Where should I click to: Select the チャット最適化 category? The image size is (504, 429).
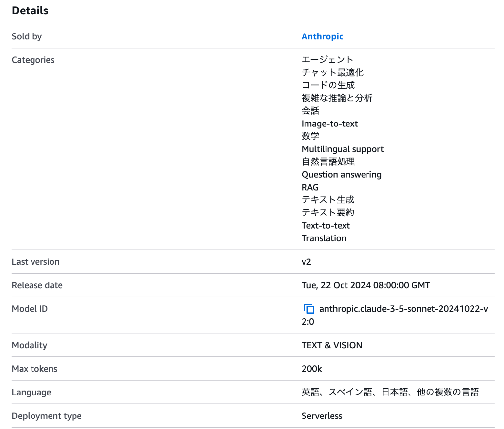click(333, 72)
